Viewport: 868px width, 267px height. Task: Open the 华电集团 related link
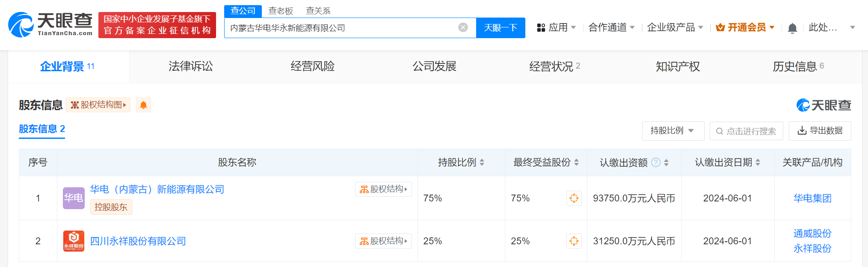click(812, 198)
